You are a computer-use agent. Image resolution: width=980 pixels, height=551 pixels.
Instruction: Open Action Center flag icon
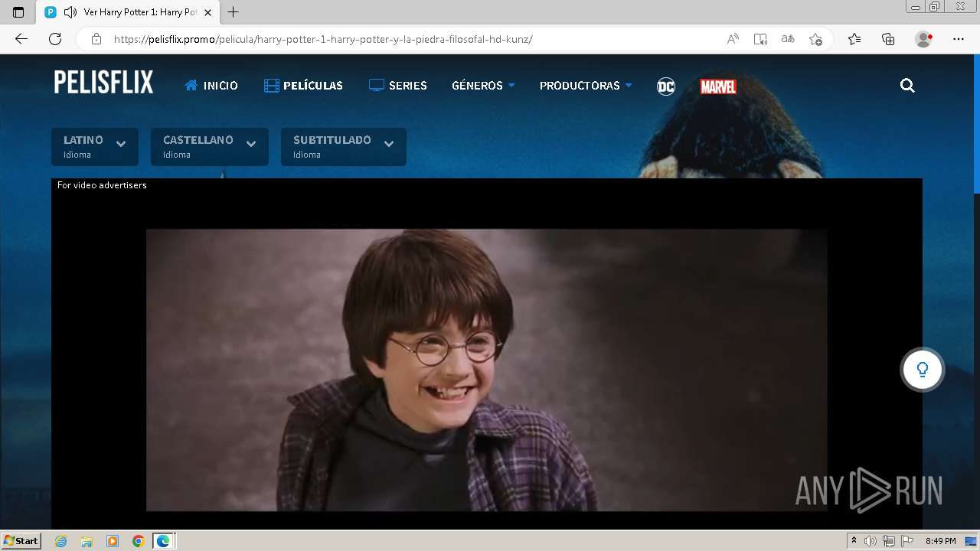point(907,541)
